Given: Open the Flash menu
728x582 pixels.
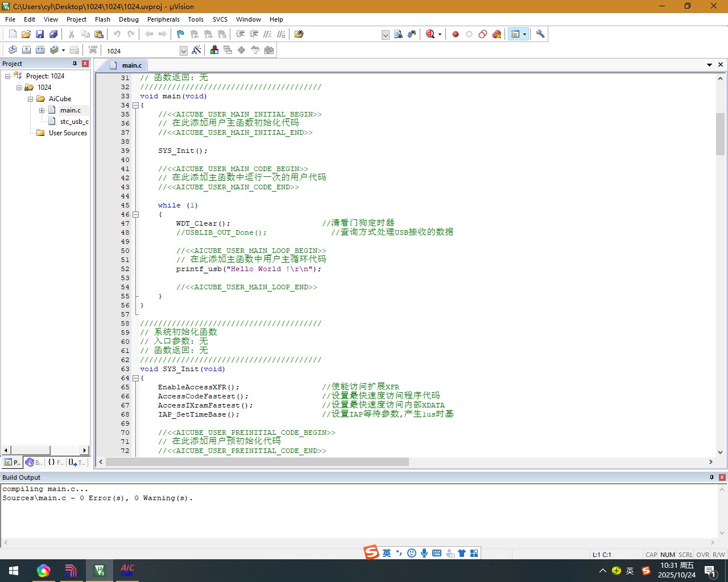Looking at the screenshot, I should click(x=102, y=19).
